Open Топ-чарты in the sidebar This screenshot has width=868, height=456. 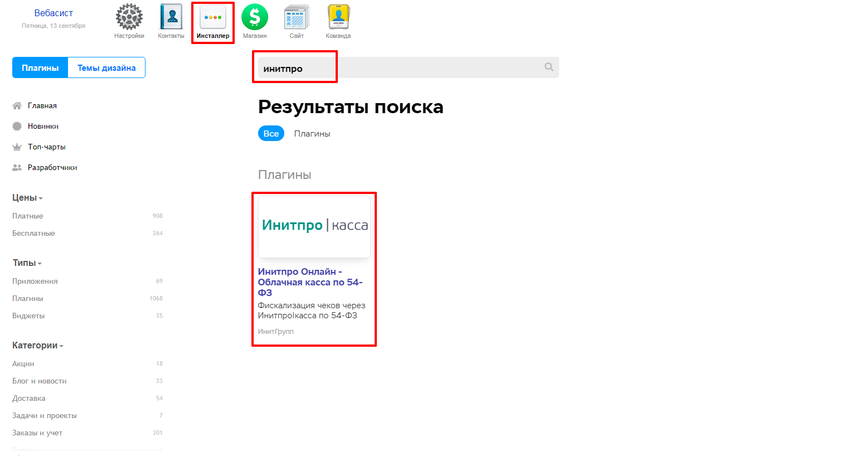(47, 147)
